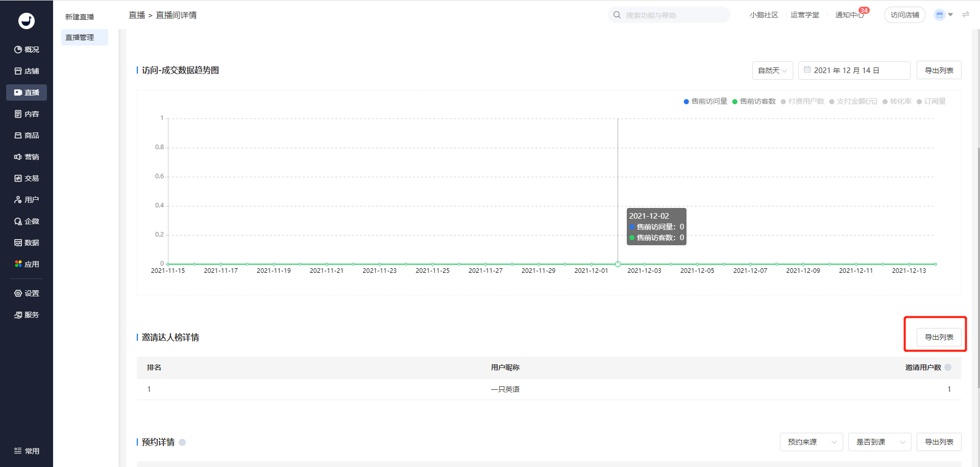Click 导出列表 for 邀请达人榜详情
980x467 pixels.
[x=939, y=337]
